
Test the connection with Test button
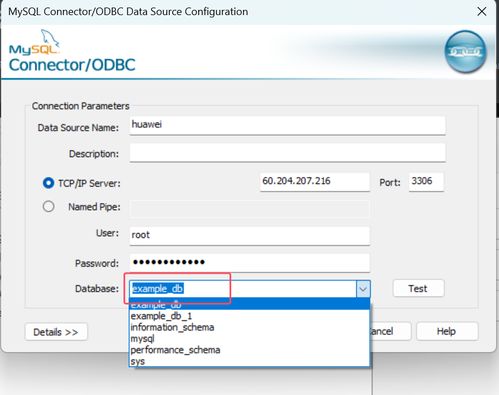pos(418,288)
